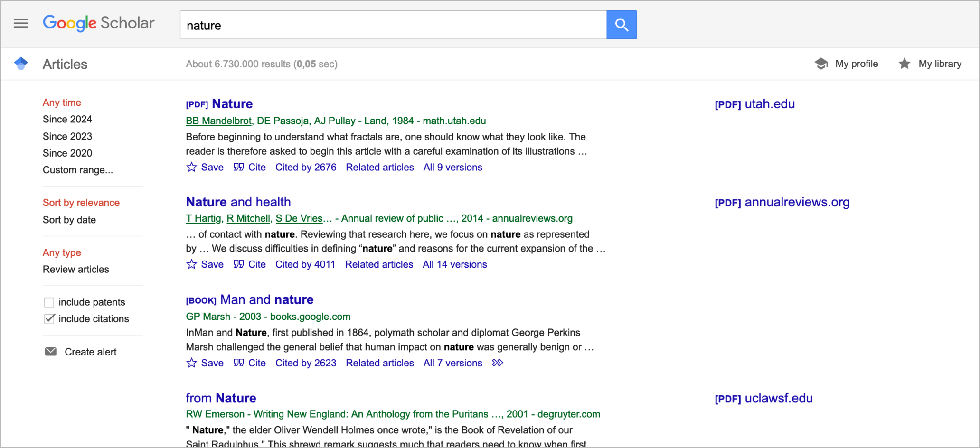980x448 pixels.
Task: Click the Save star icon for Nature PDF result
Action: tap(191, 167)
